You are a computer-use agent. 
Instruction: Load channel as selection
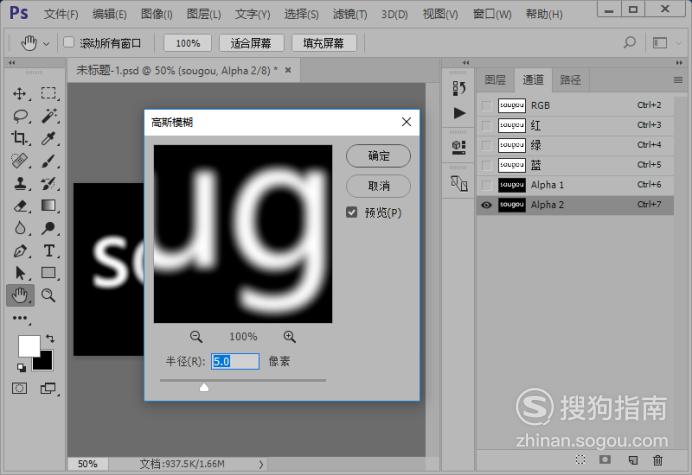(x=581, y=460)
